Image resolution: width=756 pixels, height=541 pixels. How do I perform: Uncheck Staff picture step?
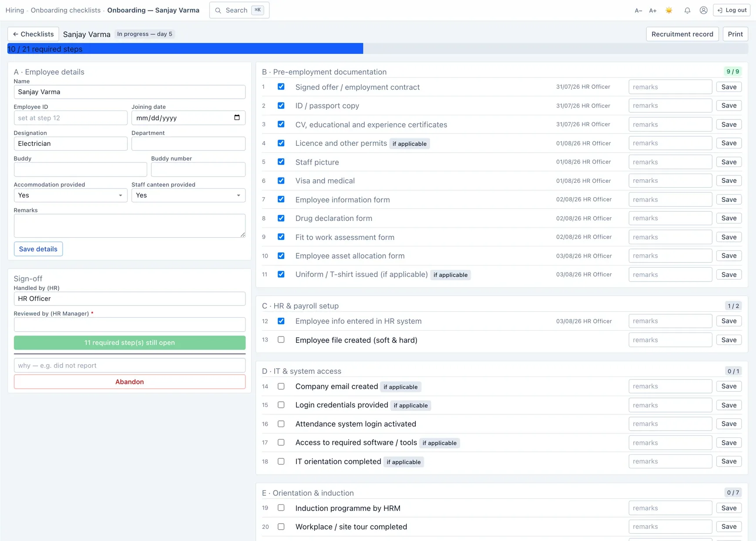[x=281, y=161]
